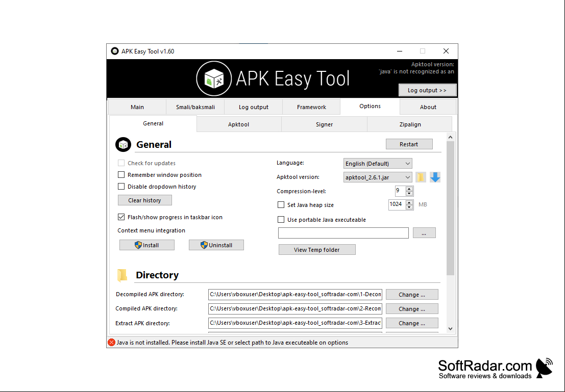Viewport: 565px width, 392px height.
Task: Click the blue download Apktool arrow icon
Action: [435, 177]
